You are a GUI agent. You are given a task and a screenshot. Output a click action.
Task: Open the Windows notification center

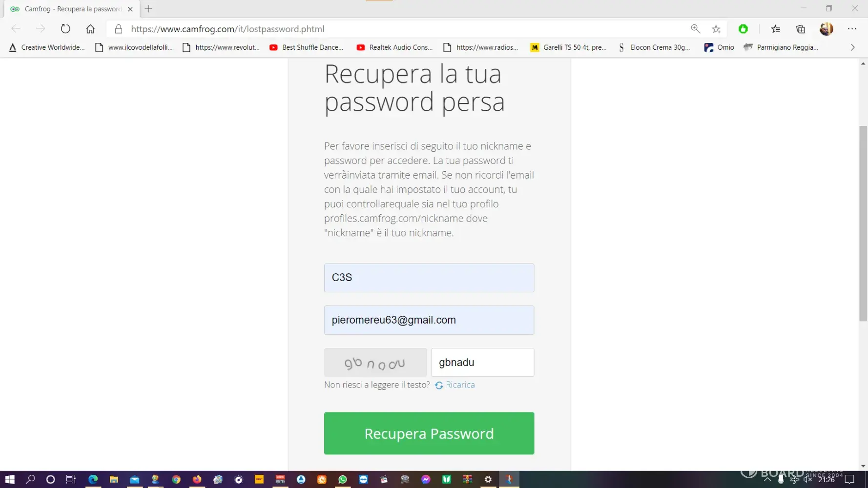[x=850, y=480]
